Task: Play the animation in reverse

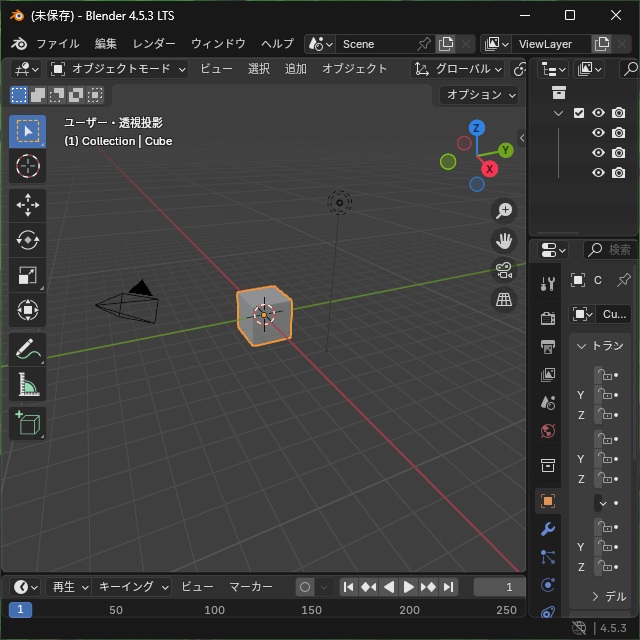Action: pos(389,587)
